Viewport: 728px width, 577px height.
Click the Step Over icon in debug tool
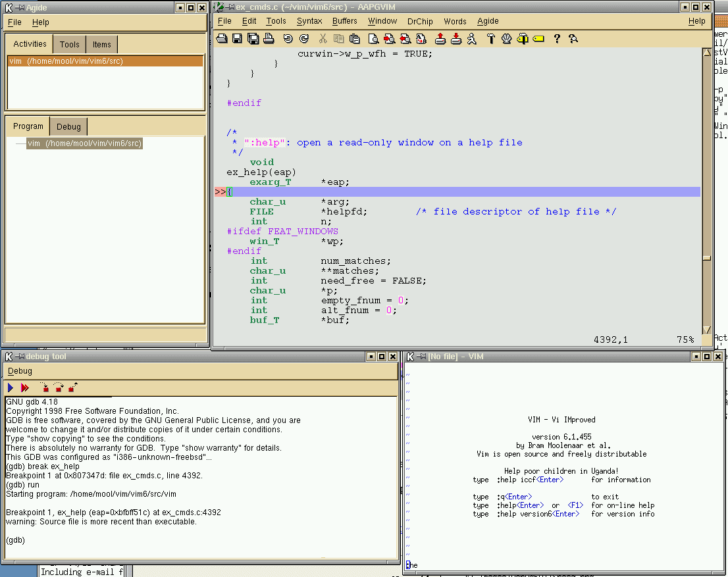59,387
